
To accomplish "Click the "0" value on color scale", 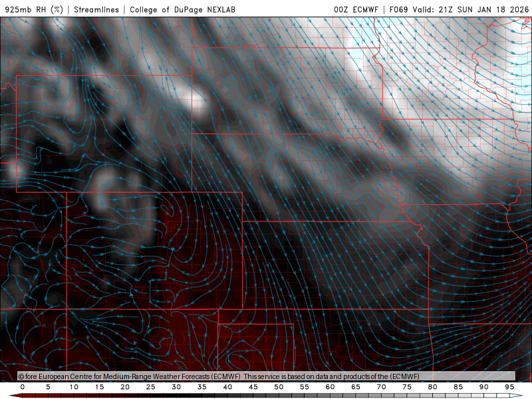I will [x=23, y=387].
